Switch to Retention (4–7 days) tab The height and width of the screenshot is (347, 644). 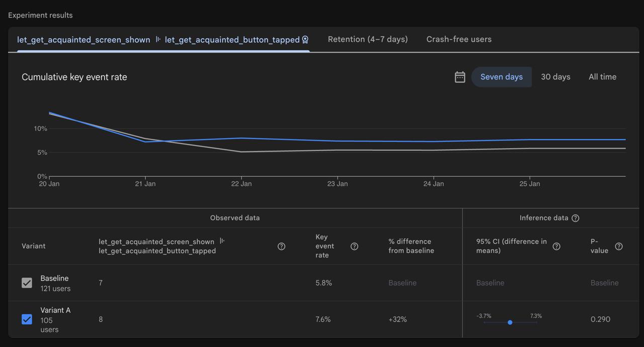[367, 39]
